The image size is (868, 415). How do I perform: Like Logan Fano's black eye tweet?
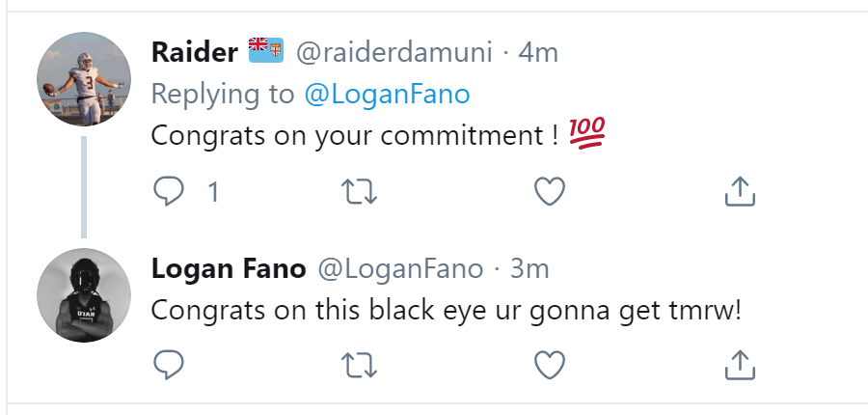549,364
